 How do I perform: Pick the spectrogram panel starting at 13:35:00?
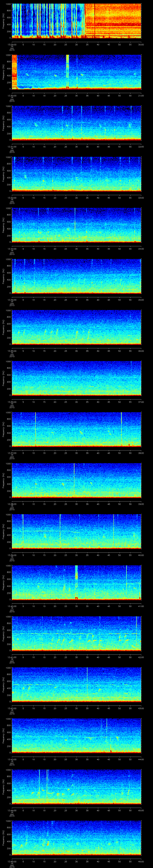[x=77, y=327]
